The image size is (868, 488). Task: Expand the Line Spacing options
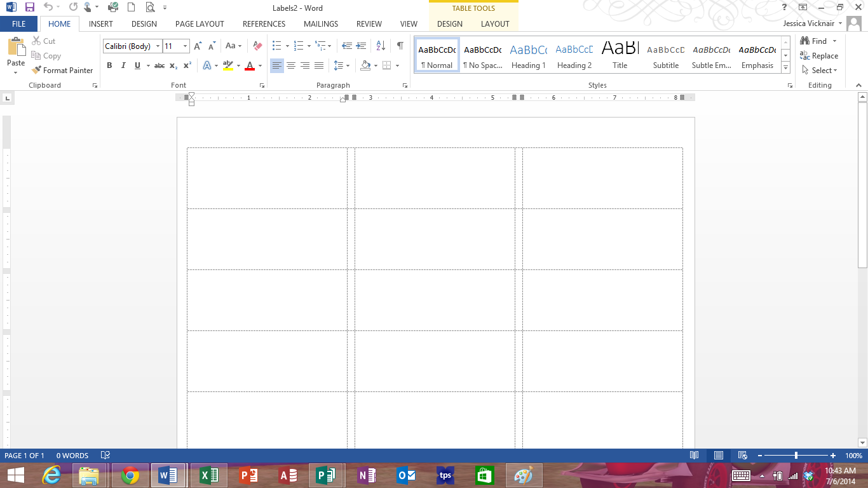[348, 65]
